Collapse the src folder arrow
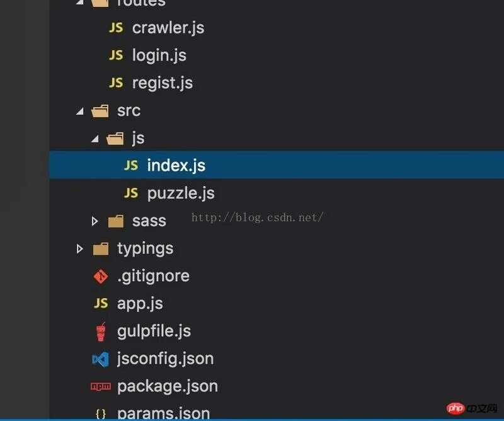The height and width of the screenshot is (421, 504). coord(80,112)
